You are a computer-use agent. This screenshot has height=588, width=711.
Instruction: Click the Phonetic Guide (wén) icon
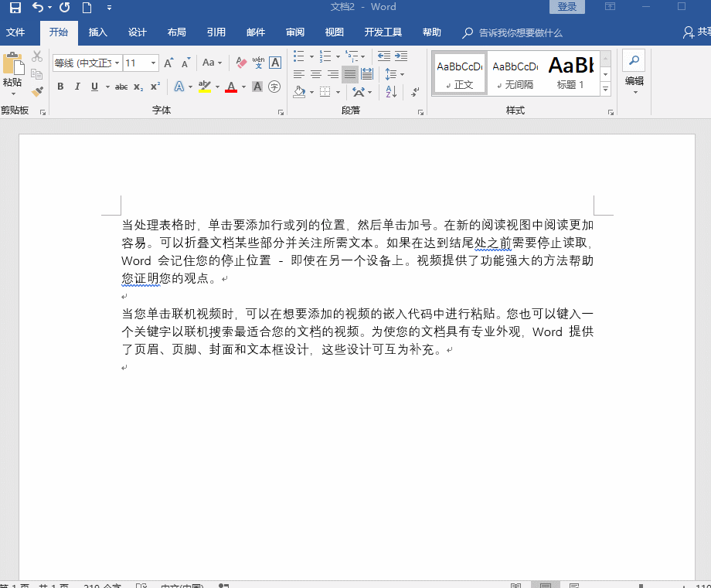coord(258,63)
